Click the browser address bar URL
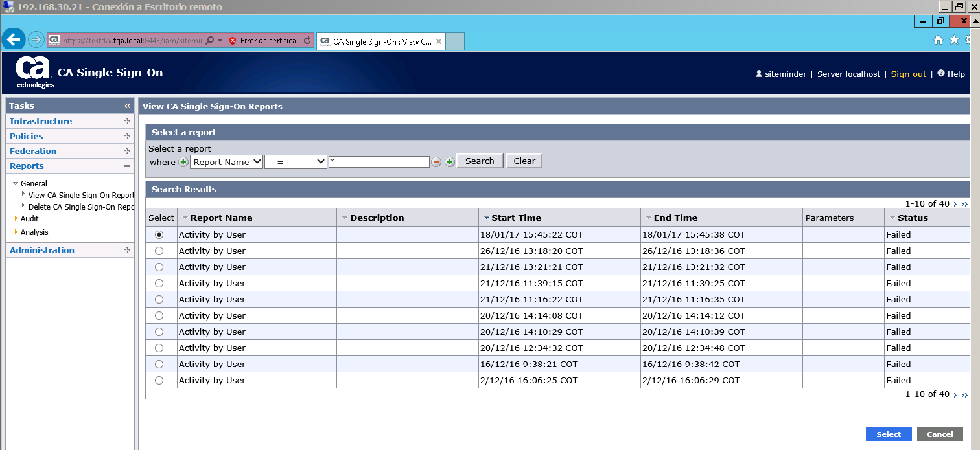The width and height of the screenshot is (980, 450). pyautogui.click(x=133, y=41)
